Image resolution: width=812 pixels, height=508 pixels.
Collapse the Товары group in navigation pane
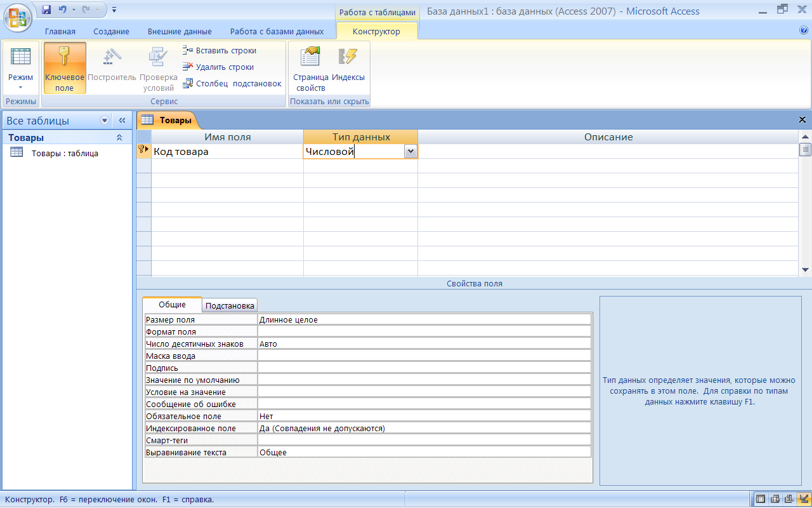[x=119, y=138]
